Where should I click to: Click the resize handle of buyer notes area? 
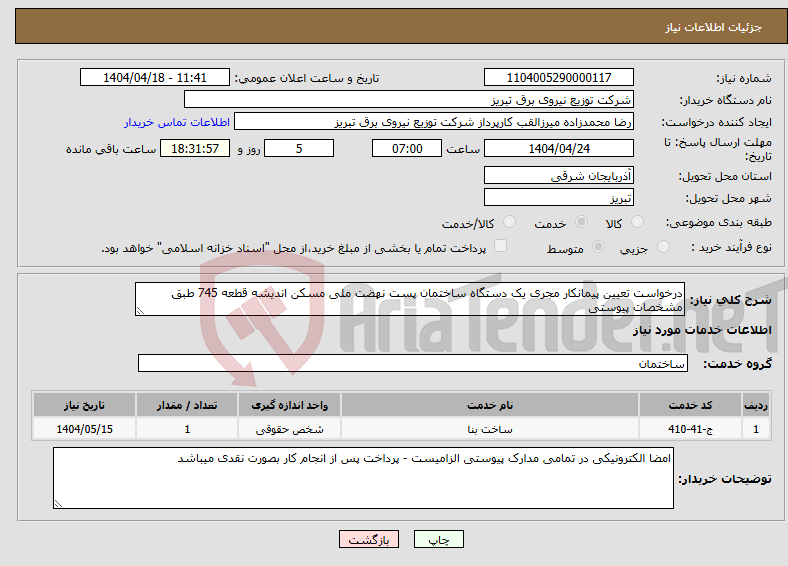pos(58,504)
